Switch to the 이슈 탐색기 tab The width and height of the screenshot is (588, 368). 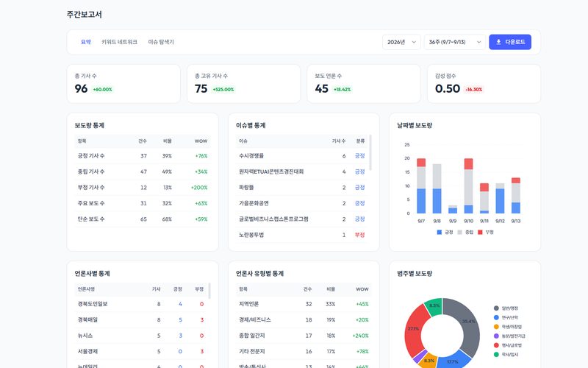pyautogui.click(x=161, y=42)
